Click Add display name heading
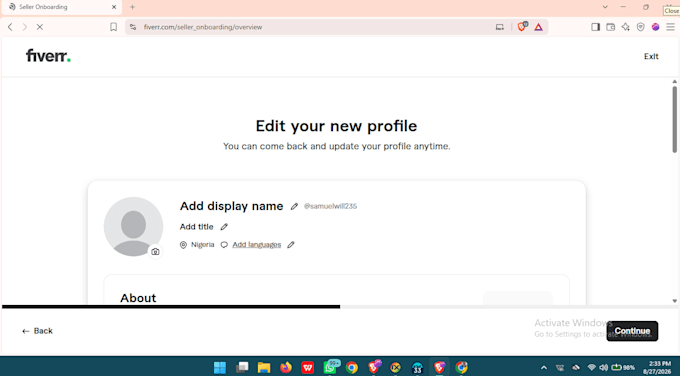The image size is (680, 376). (232, 206)
